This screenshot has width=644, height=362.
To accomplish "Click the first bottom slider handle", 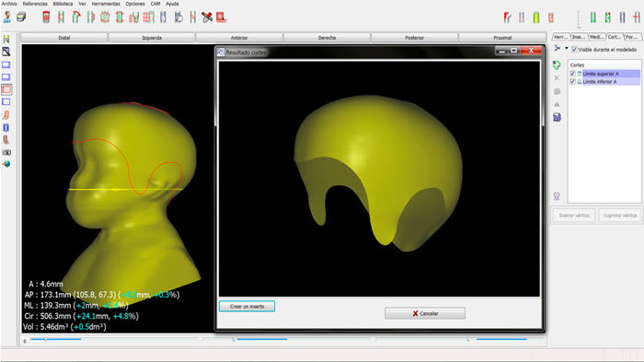I will click(46, 339).
